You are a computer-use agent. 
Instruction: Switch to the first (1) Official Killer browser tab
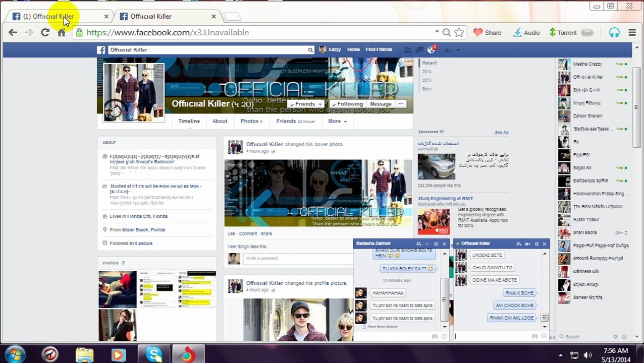[60, 16]
